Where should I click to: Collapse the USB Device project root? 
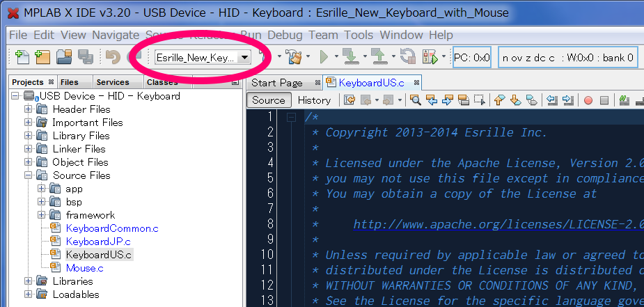coord(15,96)
